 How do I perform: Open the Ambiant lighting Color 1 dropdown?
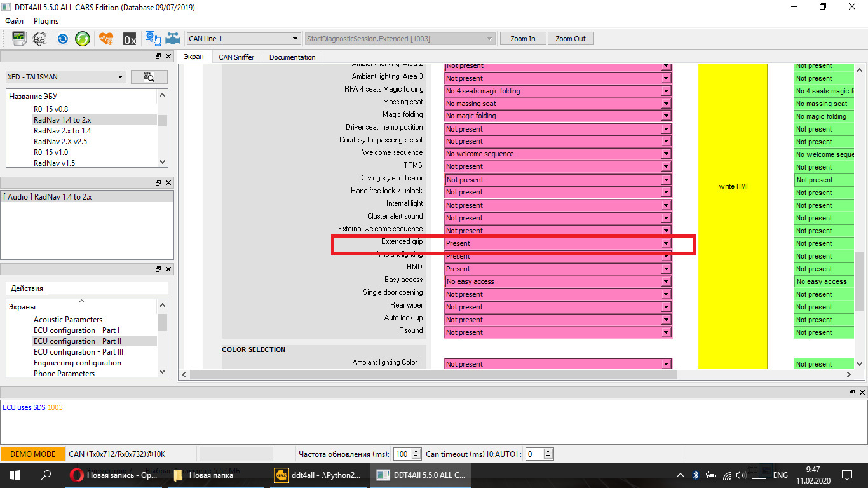pyautogui.click(x=558, y=364)
